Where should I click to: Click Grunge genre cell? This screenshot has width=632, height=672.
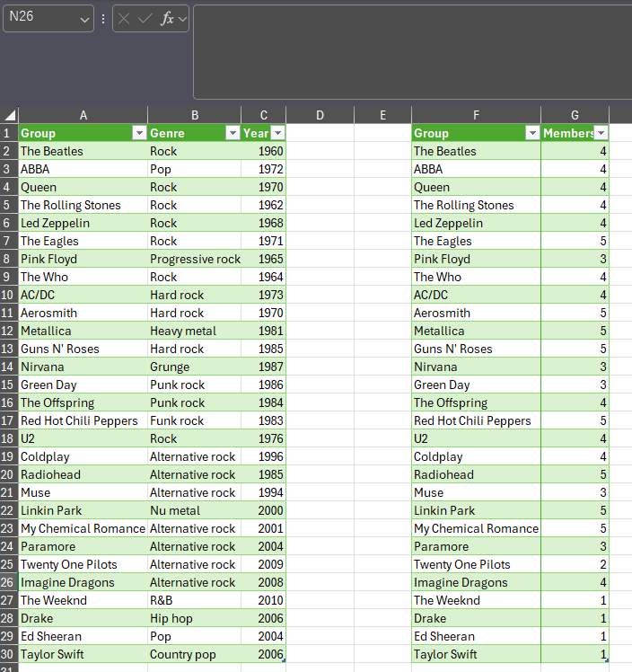195,367
